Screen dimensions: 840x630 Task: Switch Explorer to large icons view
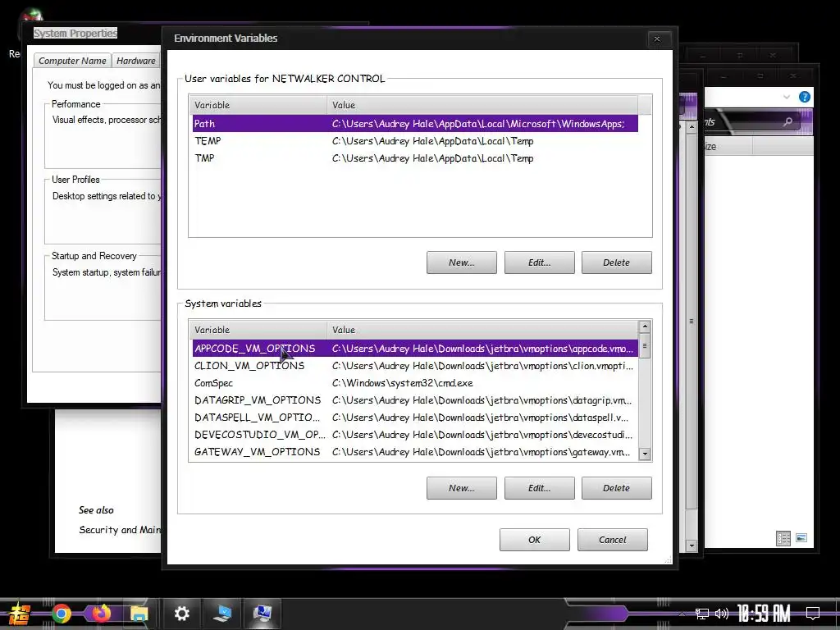tap(801, 538)
